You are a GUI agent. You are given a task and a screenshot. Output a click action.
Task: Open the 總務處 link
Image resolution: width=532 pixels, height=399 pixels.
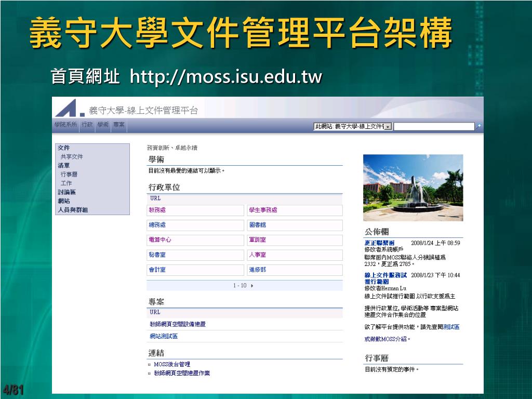pyautogui.click(x=157, y=225)
